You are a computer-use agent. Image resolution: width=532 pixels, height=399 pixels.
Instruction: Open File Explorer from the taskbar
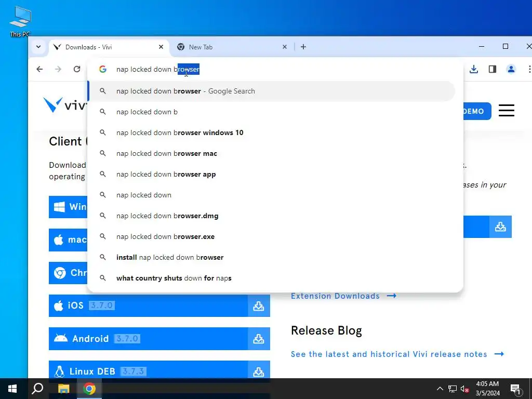63,389
